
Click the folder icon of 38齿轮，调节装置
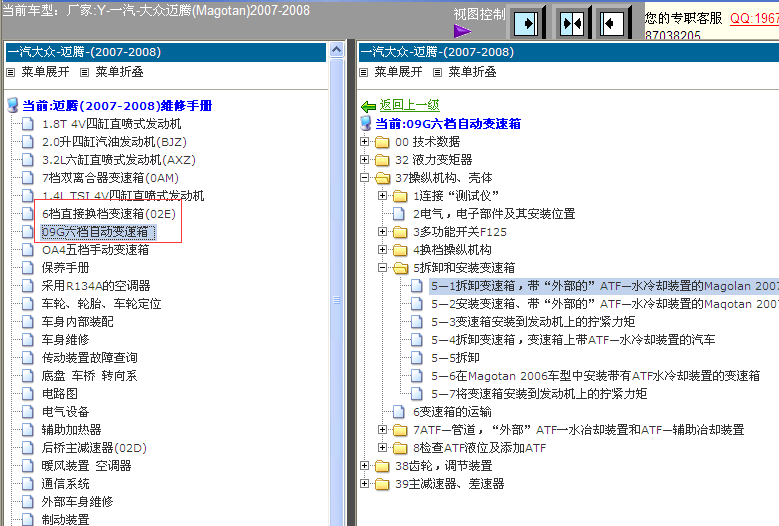pyautogui.click(x=382, y=466)
